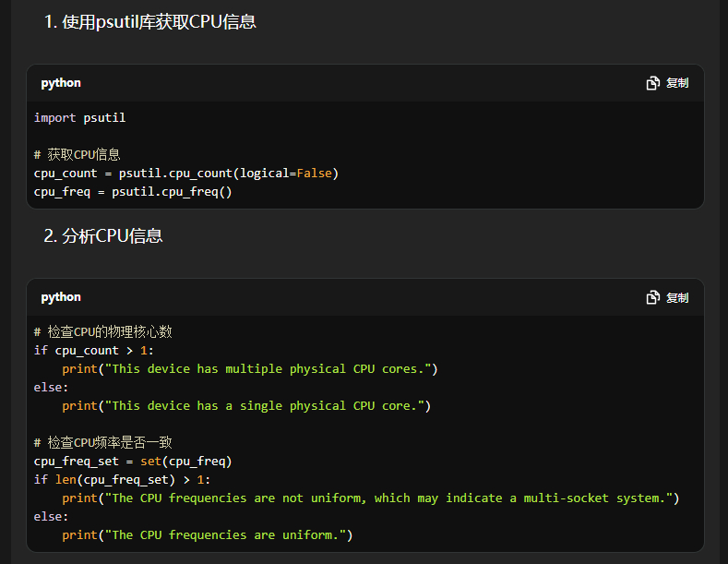Click comment '# 获取CPU信息'
This screenshot has width=728, height=564.
coord(78,155)
